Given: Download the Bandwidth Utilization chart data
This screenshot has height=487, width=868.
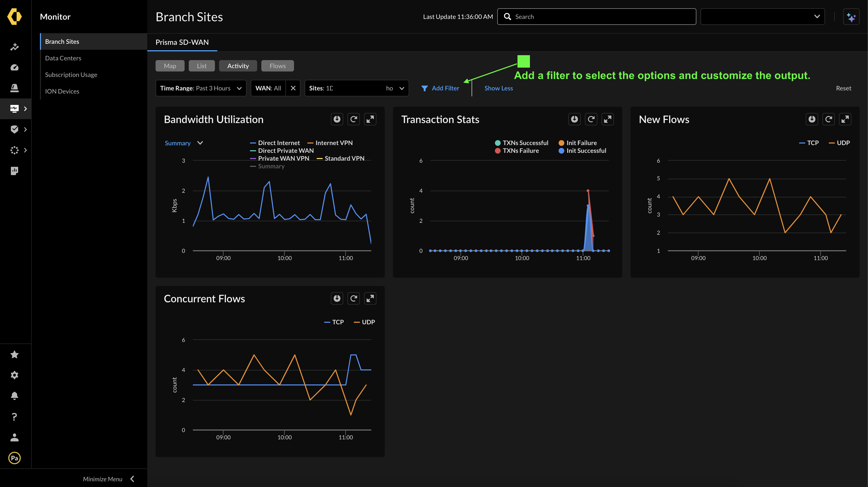Looking at the screenshot, I should click(x=337, y=119).
